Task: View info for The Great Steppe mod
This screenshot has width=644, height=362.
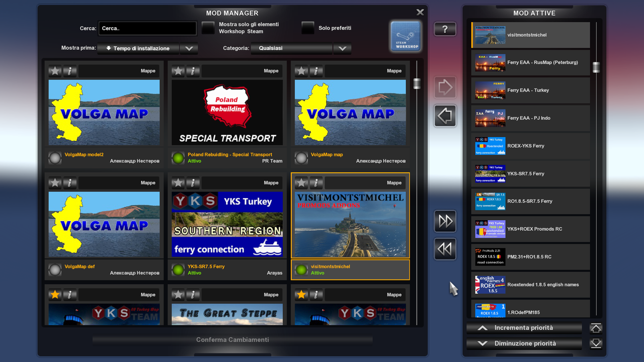Action: pos(193,295)
